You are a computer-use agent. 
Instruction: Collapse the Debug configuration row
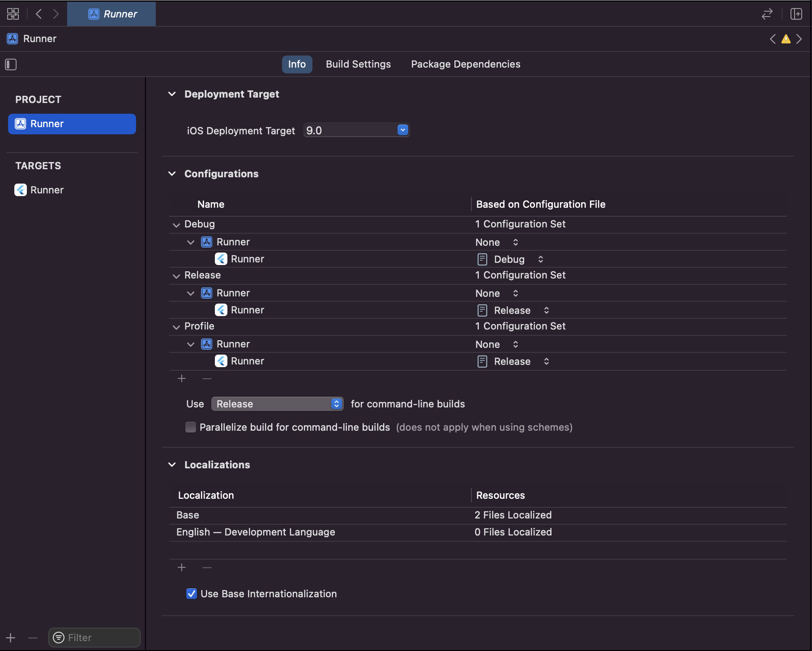click(x=176, y=224)
